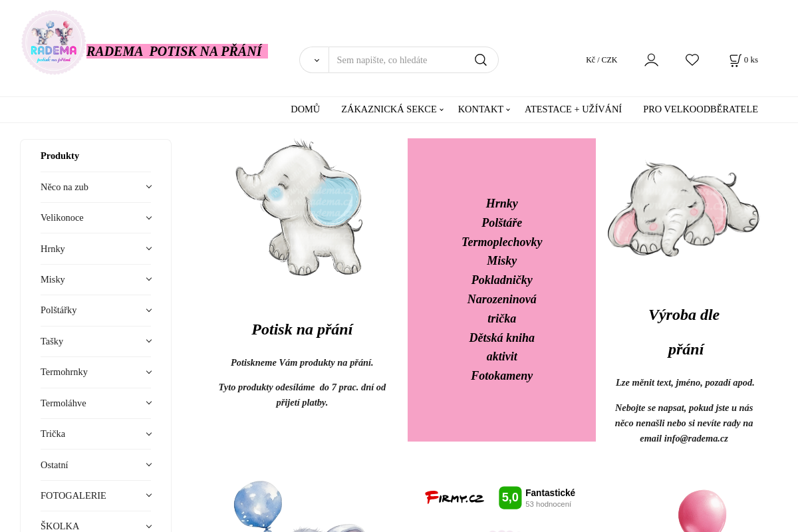Click the Radema elephant logo

point(53,42)
